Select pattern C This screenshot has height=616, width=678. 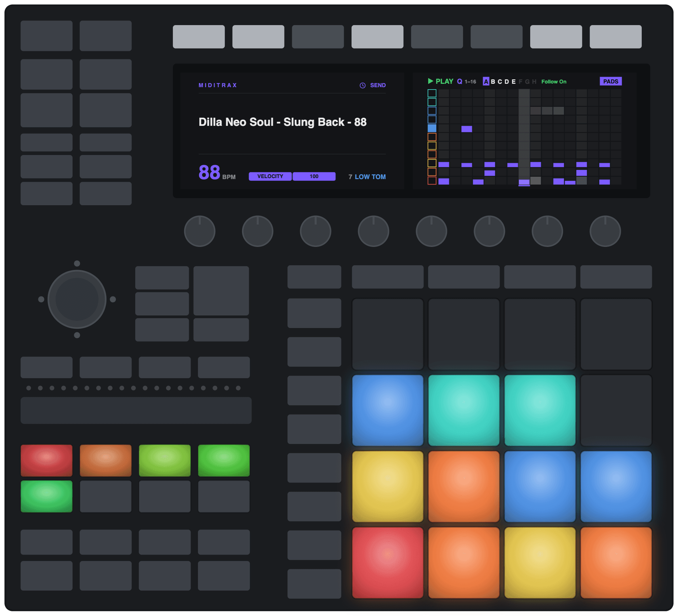click(500, 82)
